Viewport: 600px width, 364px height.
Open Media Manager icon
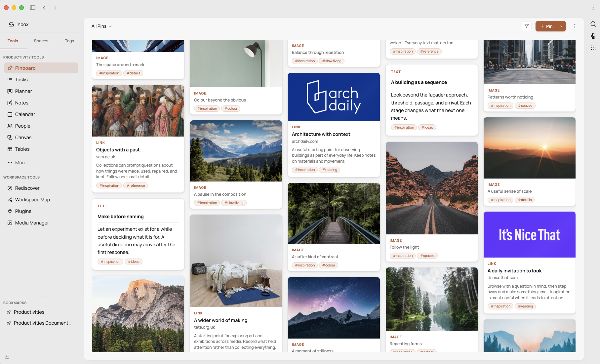click(10, 223)
